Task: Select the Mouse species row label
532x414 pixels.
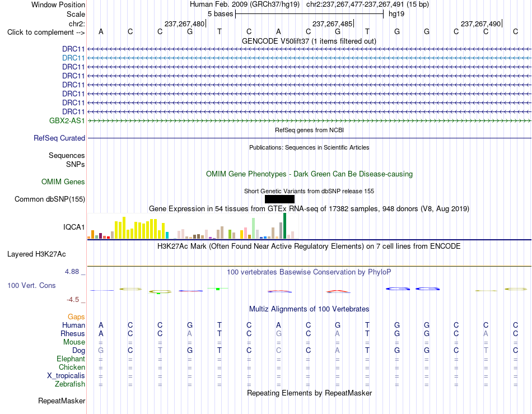Action: [74, 342]
